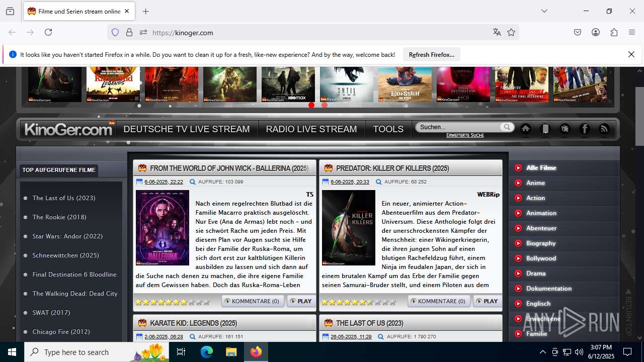Viewport: 644px width, 362px height.
Task: Click PLAY for Predator Killer of Killers
Action: 487,301
